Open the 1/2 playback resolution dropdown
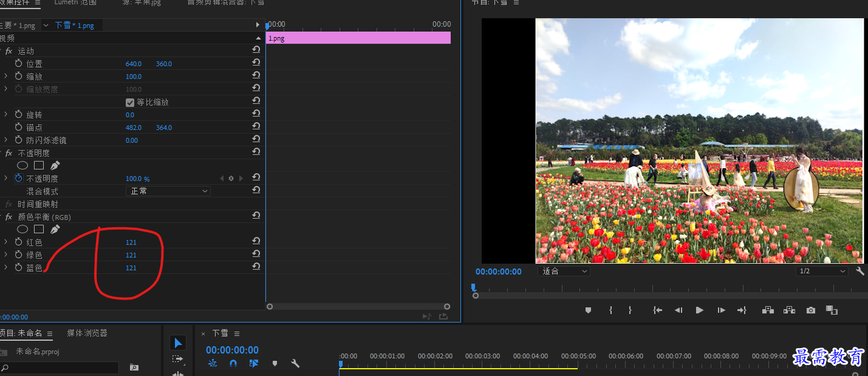 click(x=822, y=271)
